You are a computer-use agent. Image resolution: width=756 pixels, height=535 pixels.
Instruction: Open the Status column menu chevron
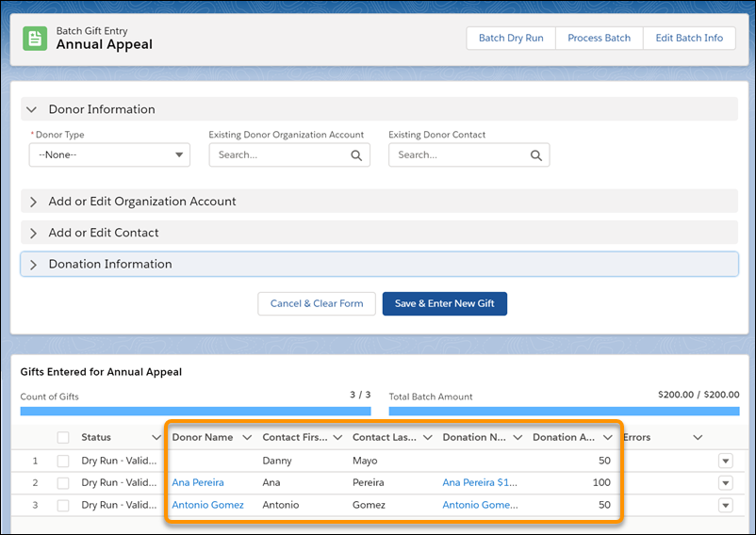click(x=156, y=437)
